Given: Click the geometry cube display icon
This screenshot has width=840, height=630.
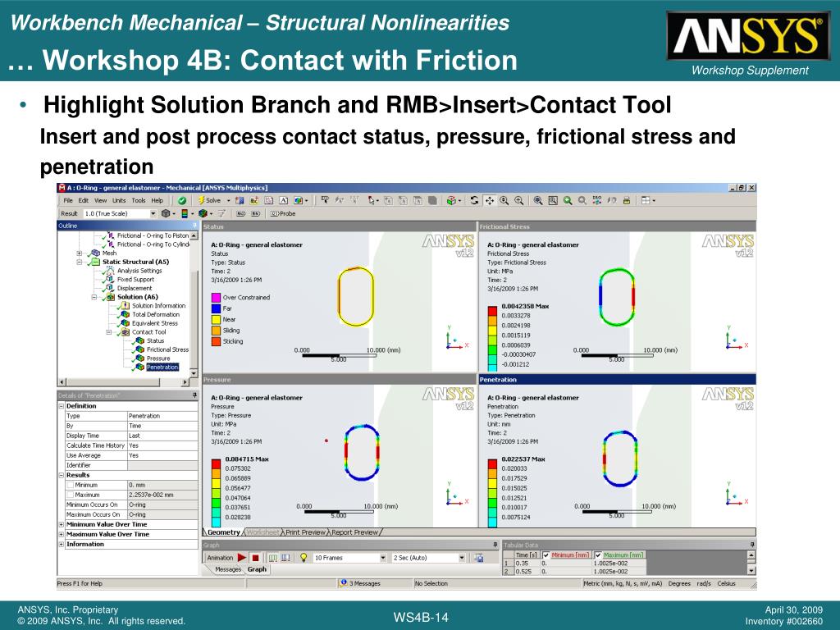Looking at the screenshot, I should click(x=166, y=213).
